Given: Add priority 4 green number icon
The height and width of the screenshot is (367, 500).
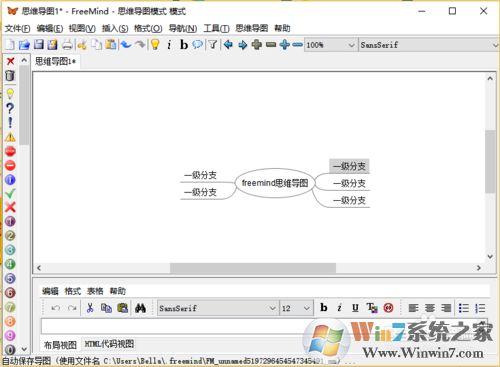Looking at the screenshot, I should tap(10, 264).
